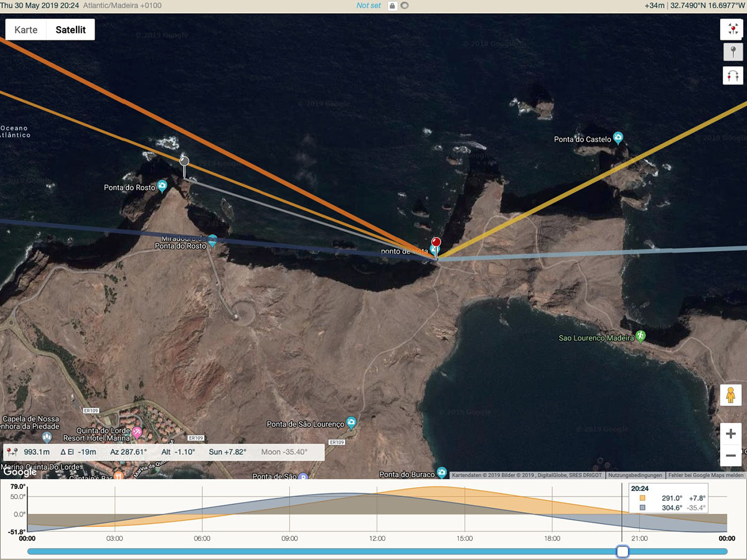Click the time slider handle at 20:24
This screenshot has width=747, height=560.
pos(622,551)
